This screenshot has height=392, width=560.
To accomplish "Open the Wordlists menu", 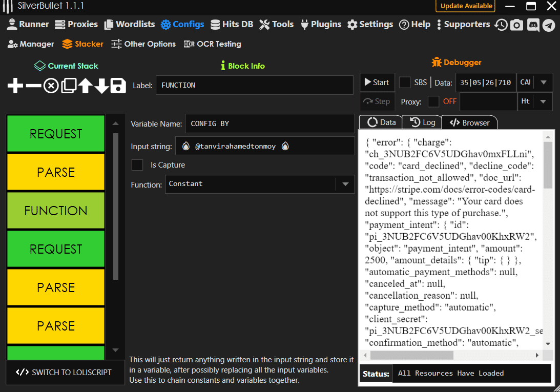I will coord(130,24).
